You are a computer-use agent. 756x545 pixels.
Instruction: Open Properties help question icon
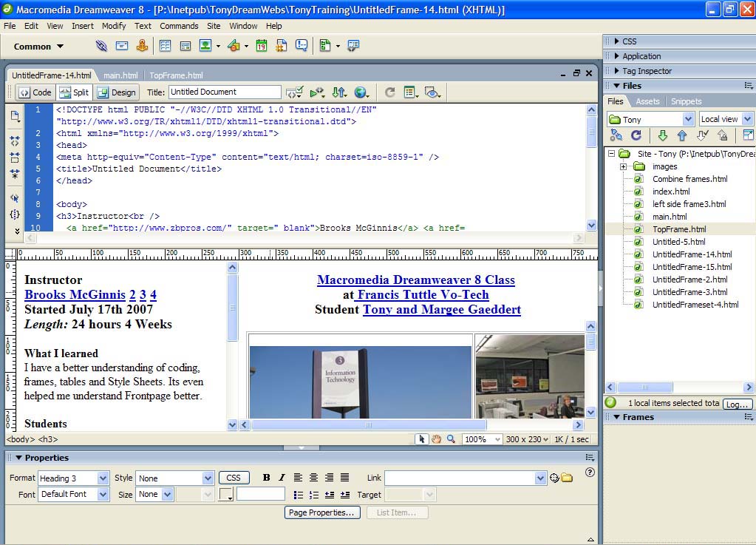590,473
